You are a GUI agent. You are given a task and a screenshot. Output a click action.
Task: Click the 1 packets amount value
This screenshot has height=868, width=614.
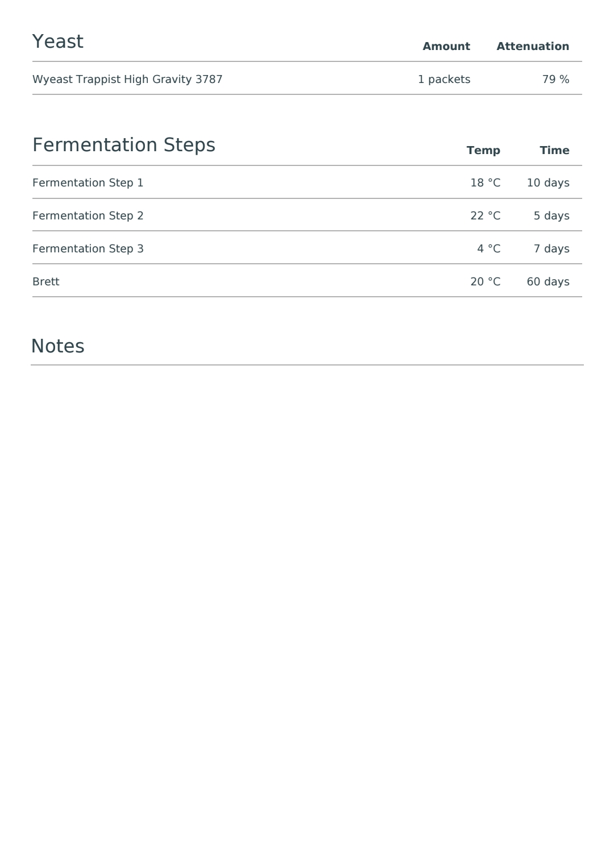(x=444, y=80)
